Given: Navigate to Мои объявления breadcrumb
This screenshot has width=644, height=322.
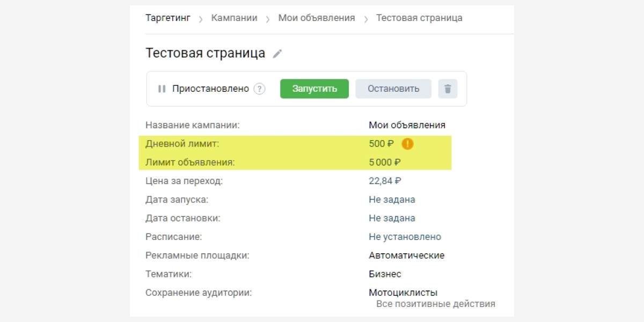Looking at the screenshot, I should [x=316, y=18].
